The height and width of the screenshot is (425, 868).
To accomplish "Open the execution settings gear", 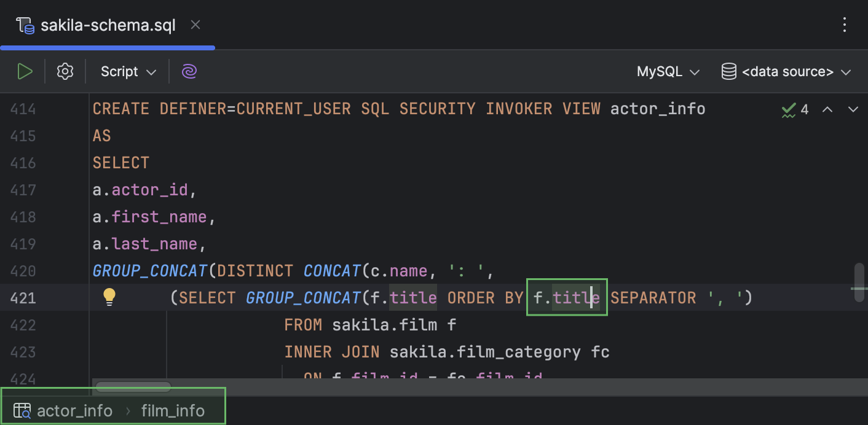I will click(x=65, y=71).
